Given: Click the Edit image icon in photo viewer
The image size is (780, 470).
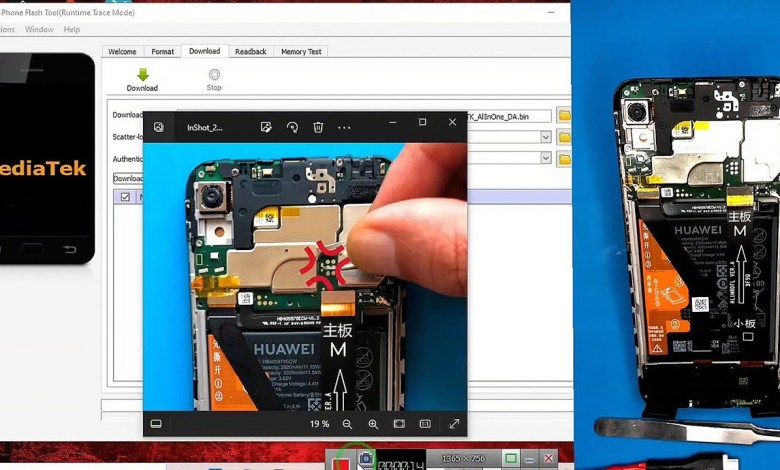Looking at the screenshot, I should pos(266,127).
